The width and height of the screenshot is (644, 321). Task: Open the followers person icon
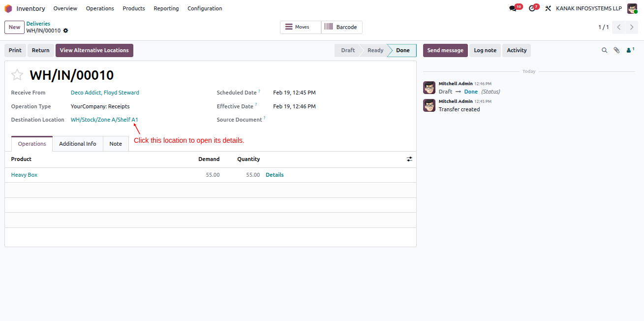(x=630, y=50)
